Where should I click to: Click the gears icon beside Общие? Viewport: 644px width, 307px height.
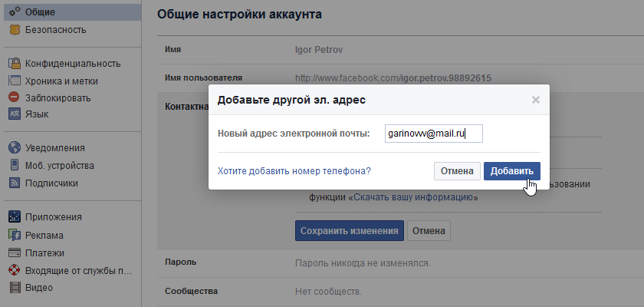pos(15,12)
